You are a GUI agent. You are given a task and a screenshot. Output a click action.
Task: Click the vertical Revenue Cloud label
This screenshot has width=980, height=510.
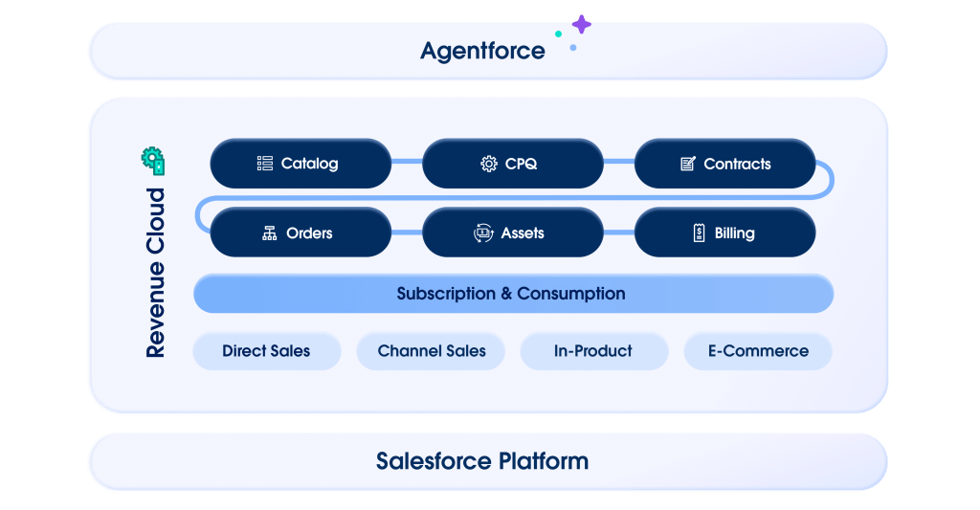coord(155,273)
